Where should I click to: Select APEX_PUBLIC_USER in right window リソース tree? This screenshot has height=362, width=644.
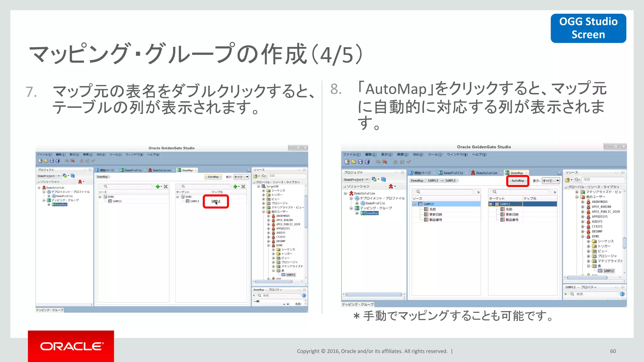point(606,212)
